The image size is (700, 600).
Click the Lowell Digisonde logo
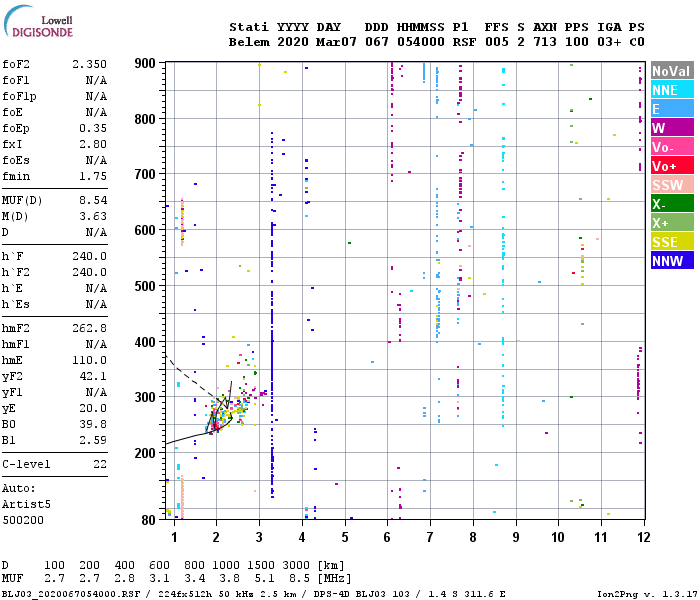[x=38, y=21]
